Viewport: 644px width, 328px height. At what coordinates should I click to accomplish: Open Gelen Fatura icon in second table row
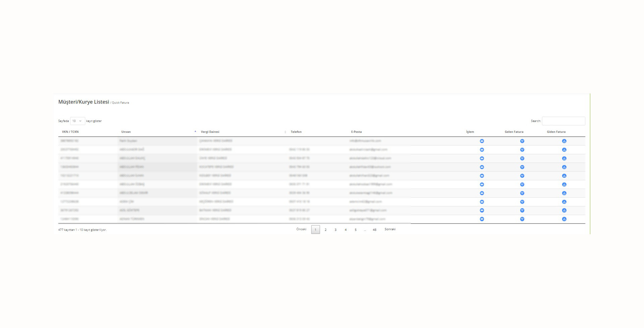pyautogui.click(x=522, y=150)
